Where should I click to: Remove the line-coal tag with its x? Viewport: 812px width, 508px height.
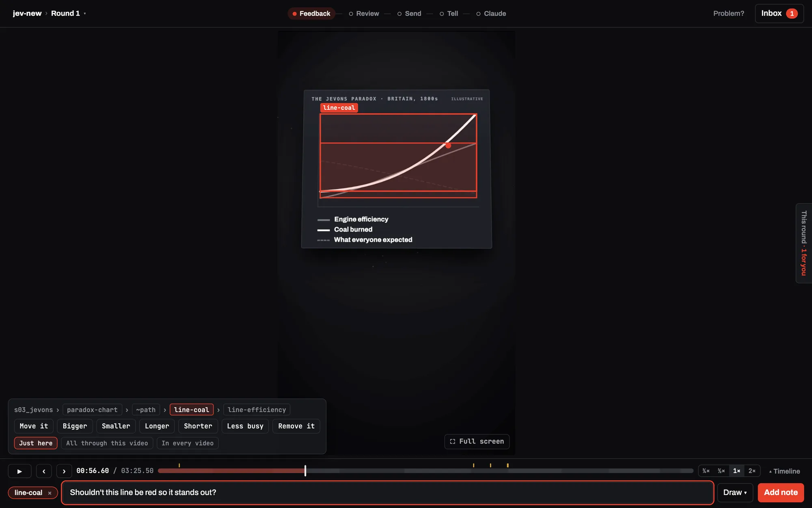[50, 493]
